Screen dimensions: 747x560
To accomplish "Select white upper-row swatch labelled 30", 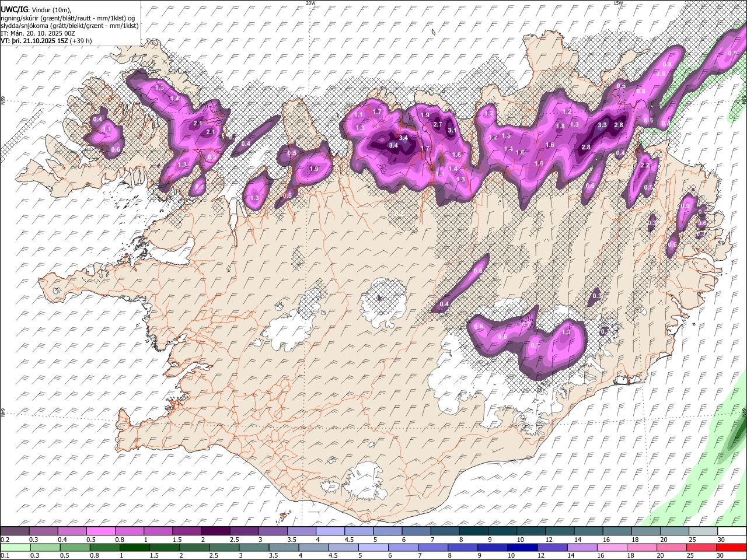I will coord(732,531).
